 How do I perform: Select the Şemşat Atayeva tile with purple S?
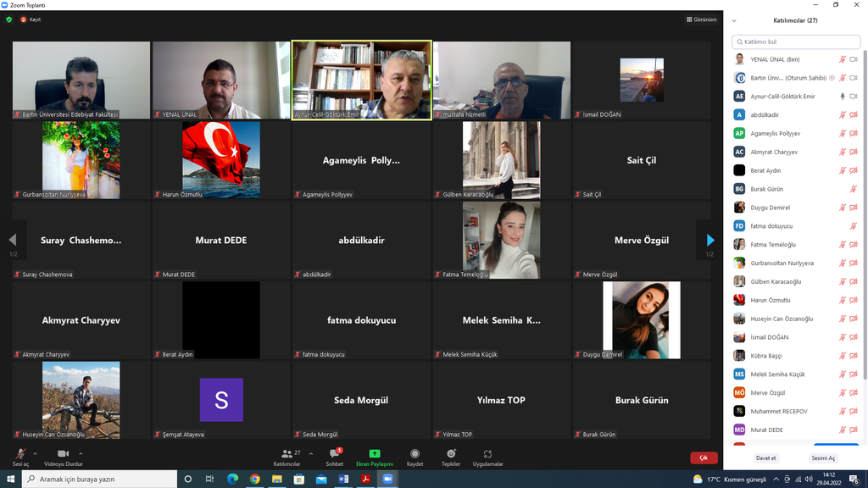(221, 400)
